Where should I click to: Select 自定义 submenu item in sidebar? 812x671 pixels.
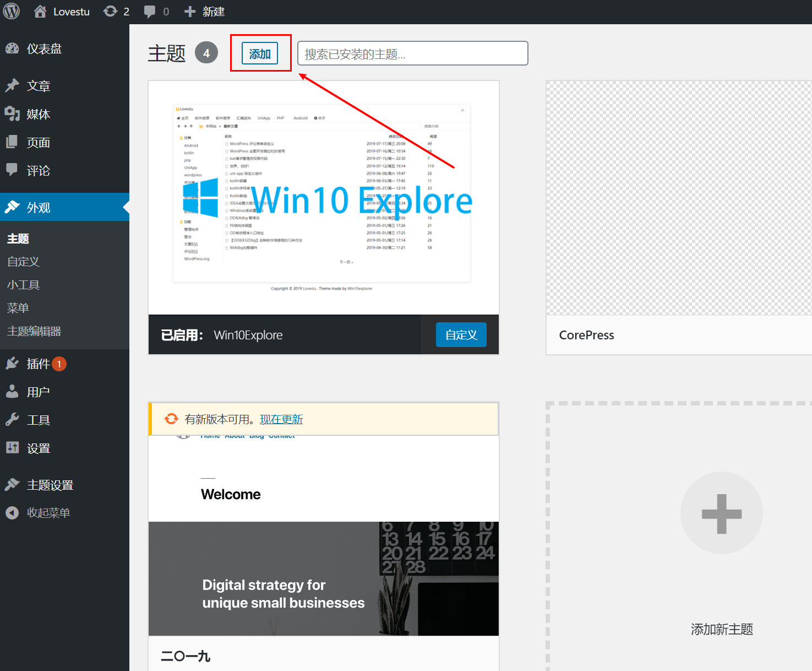click(x=23, y=262)
